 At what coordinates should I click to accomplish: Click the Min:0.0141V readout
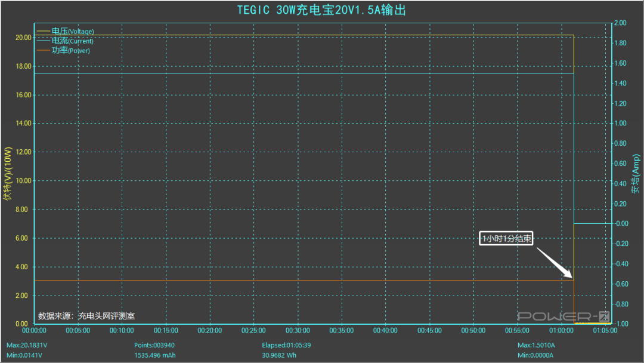(x=24, y=355)
